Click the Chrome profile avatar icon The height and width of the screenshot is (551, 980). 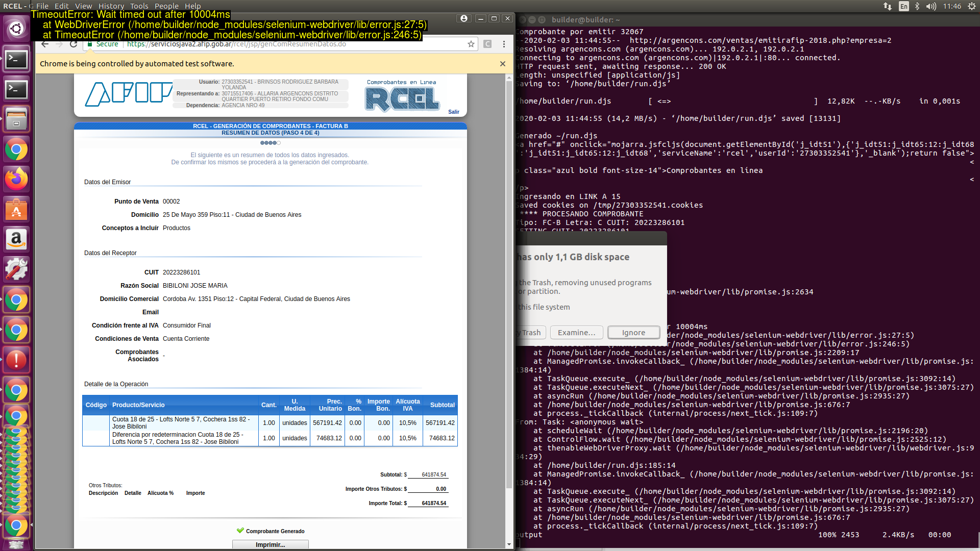coord(463,18)
